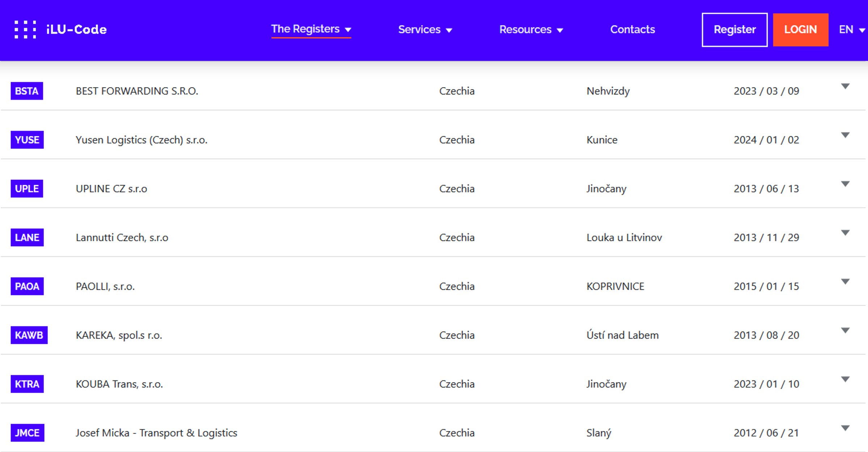Click the YUSE code badge
The width and height of the screenshot is (868, 452).
pyautogui.click(x=27, y=140)
